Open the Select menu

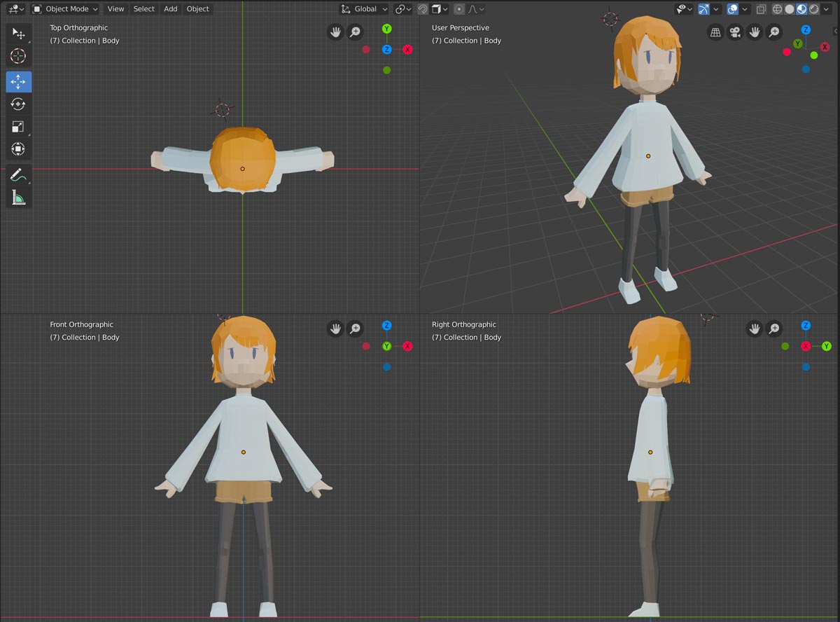coord(143,9)
